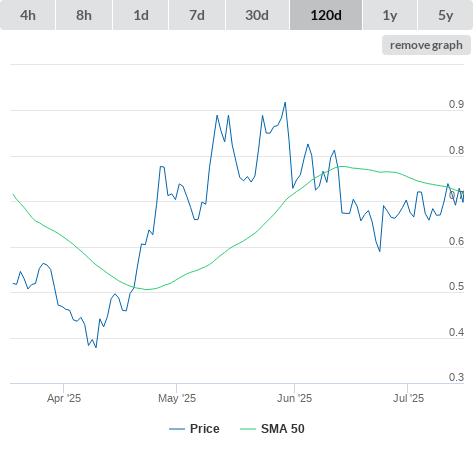Switch to the 1d time range
This screenshot has height=455, width=474.
(x=141, y=15)
